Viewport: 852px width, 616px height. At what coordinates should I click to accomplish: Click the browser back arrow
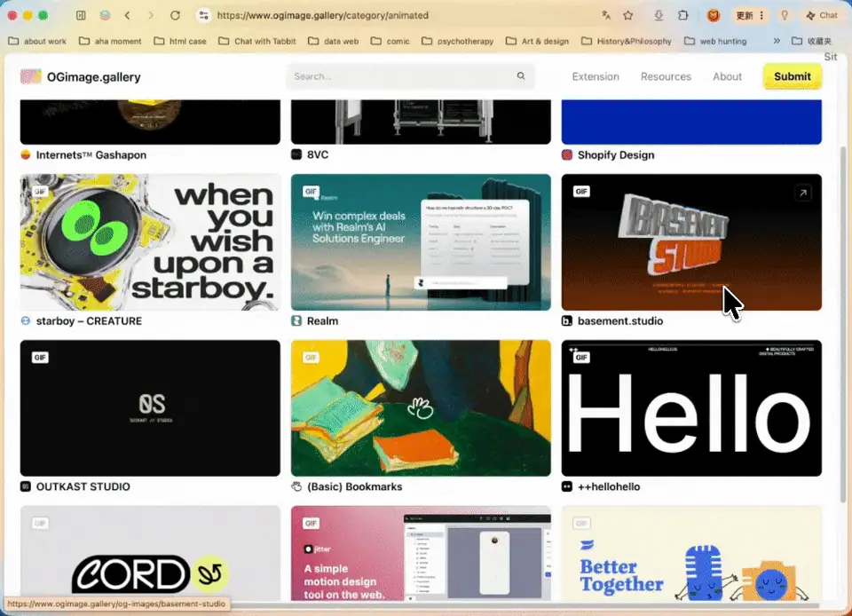tap(127, 15)
